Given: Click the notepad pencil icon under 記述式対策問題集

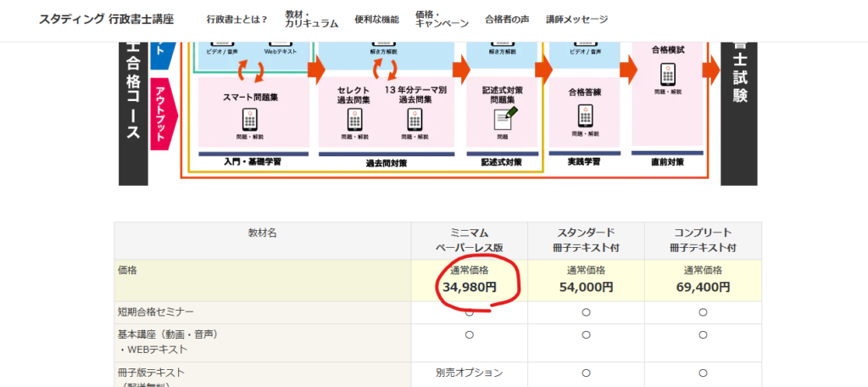Looking at the screenshot, I should point(506,119).
